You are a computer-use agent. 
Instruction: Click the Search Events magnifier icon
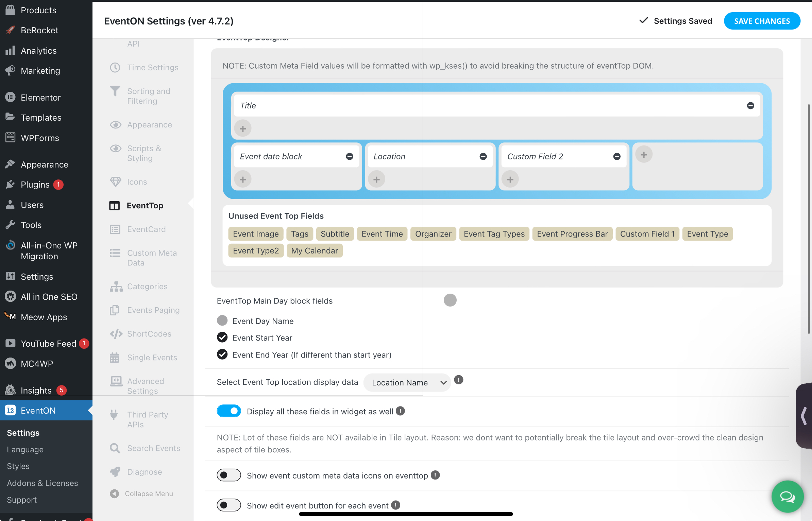[115, 448]
